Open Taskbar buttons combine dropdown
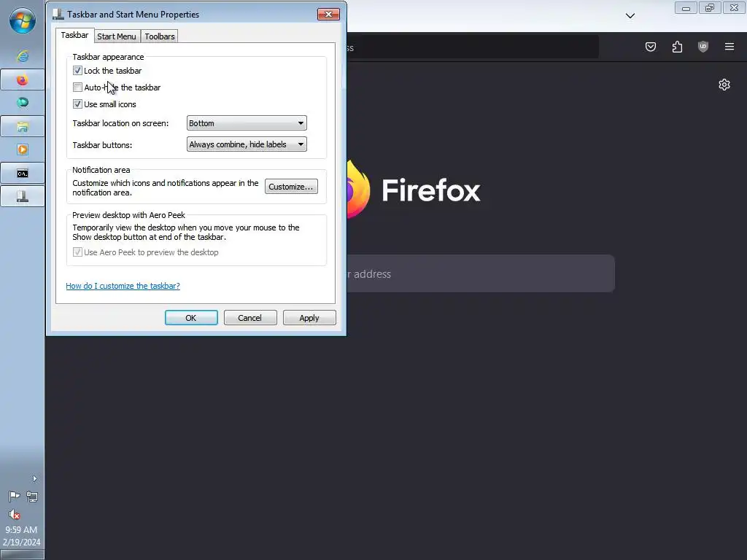Viewport: 747px width, 560px height. 247,144
